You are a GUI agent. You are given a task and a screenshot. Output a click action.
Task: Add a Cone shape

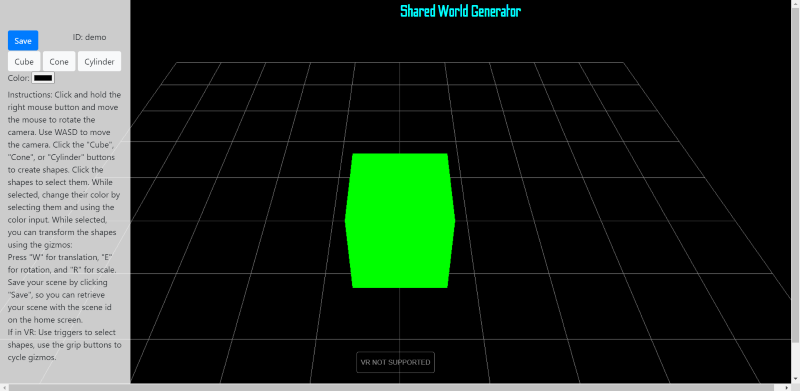click(59, 61)
